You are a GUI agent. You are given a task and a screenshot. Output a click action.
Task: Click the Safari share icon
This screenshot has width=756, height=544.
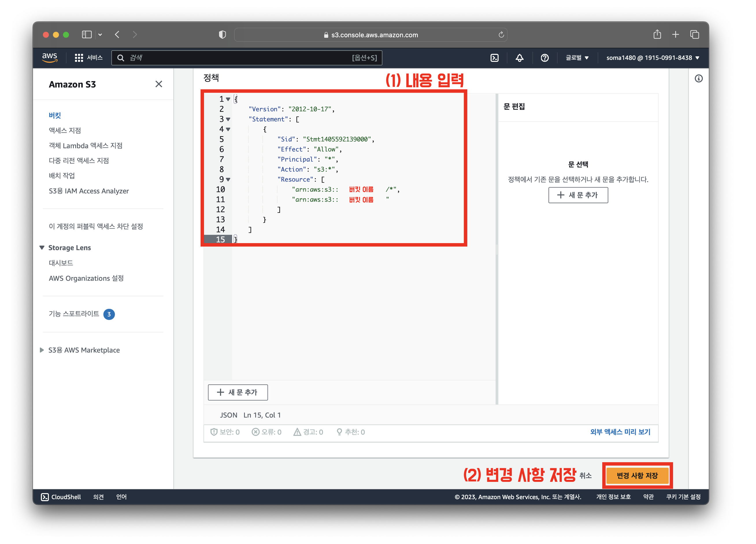point(657,35)
